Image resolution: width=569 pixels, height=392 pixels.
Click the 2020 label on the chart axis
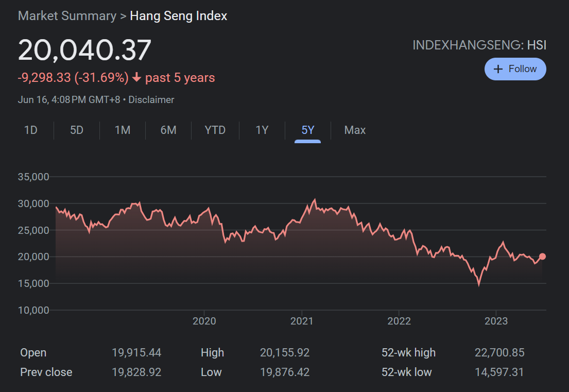click(x=204, y=321)
